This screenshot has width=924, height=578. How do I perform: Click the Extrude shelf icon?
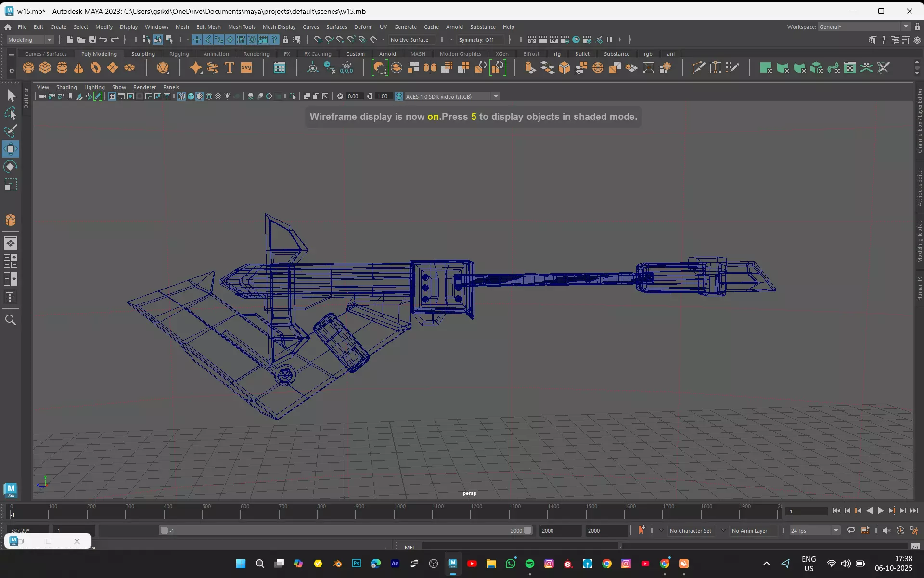pyautogui.click(x=530, y=68)
